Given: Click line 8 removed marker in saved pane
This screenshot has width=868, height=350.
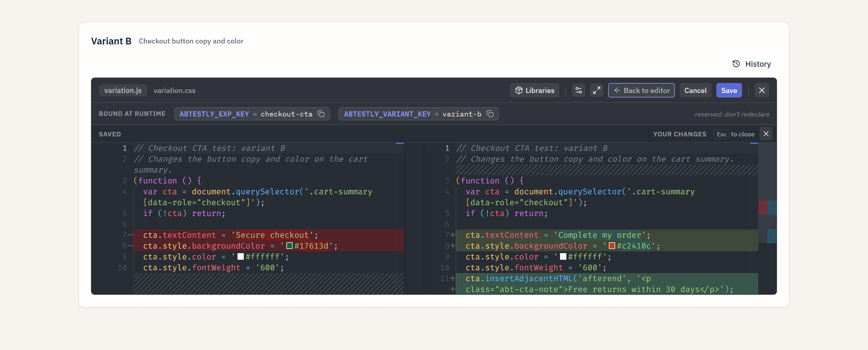Looking at the screenshot, I should click(x=130, y=246).
